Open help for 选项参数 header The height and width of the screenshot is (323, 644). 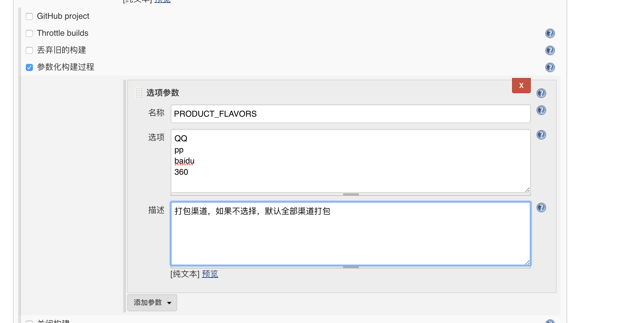tap(541, 93)
